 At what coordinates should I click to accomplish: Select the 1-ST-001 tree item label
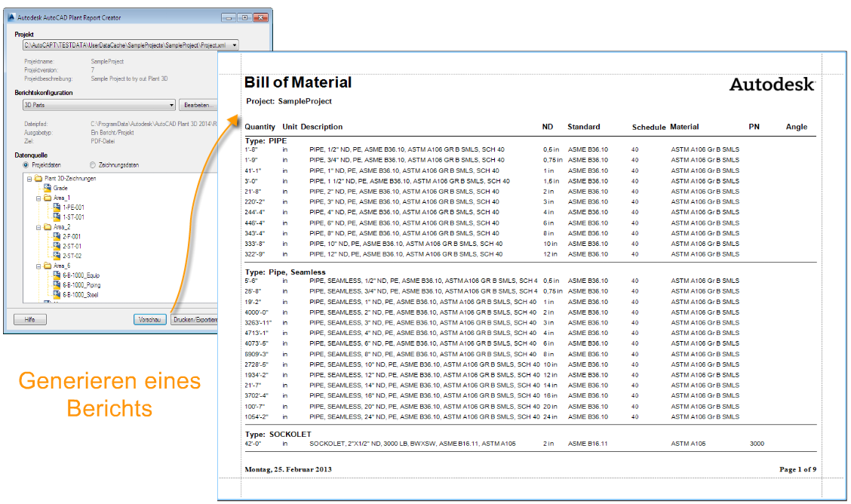point(73,217)
